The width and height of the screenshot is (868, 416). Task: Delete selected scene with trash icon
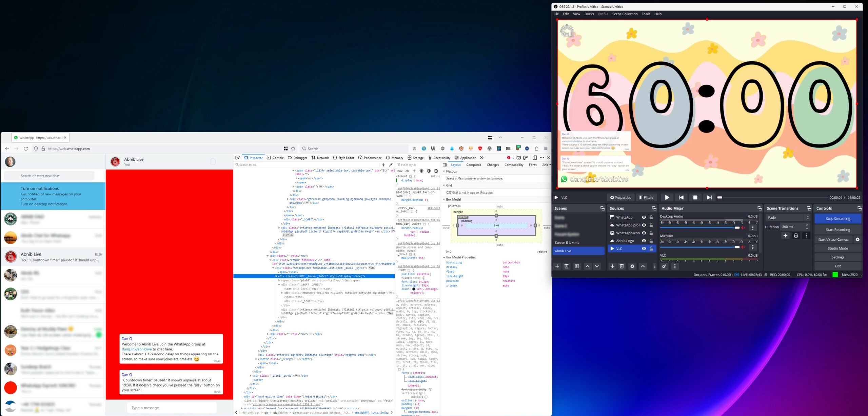click(566, 266)
